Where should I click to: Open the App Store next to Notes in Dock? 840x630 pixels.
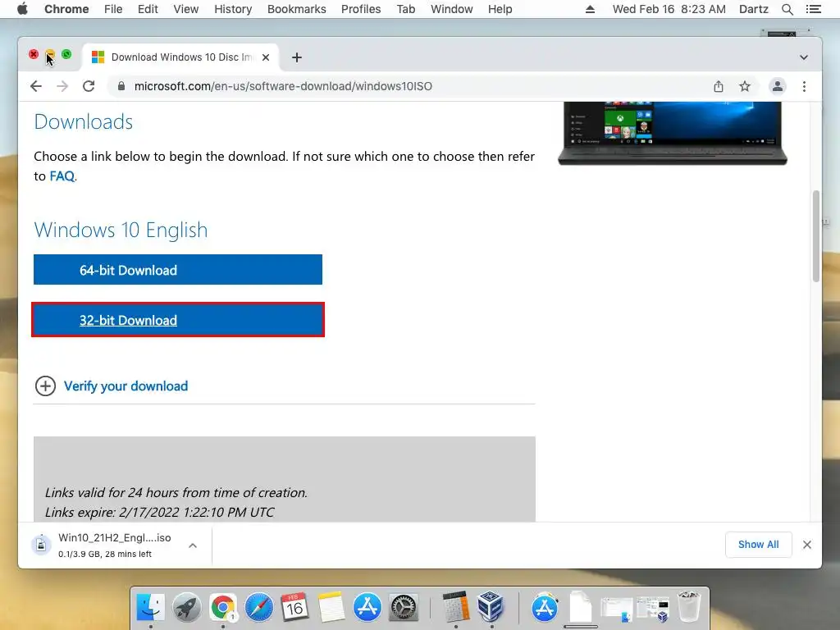point(367,608)
